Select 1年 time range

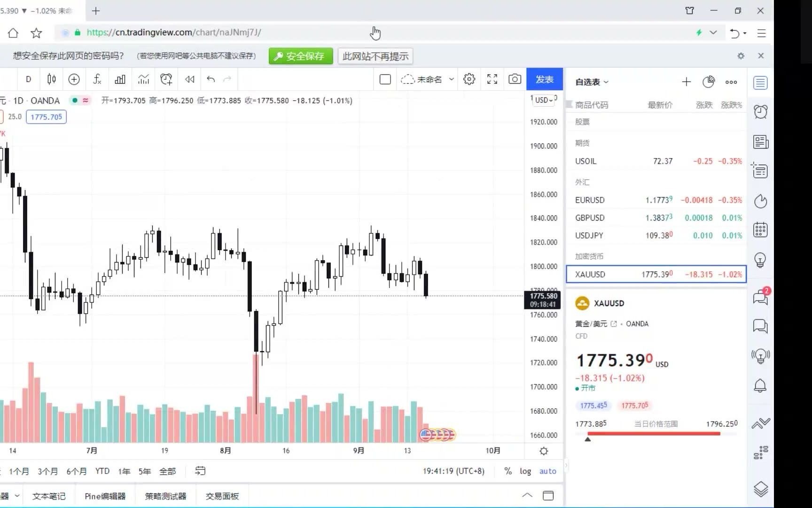[124, 471]
